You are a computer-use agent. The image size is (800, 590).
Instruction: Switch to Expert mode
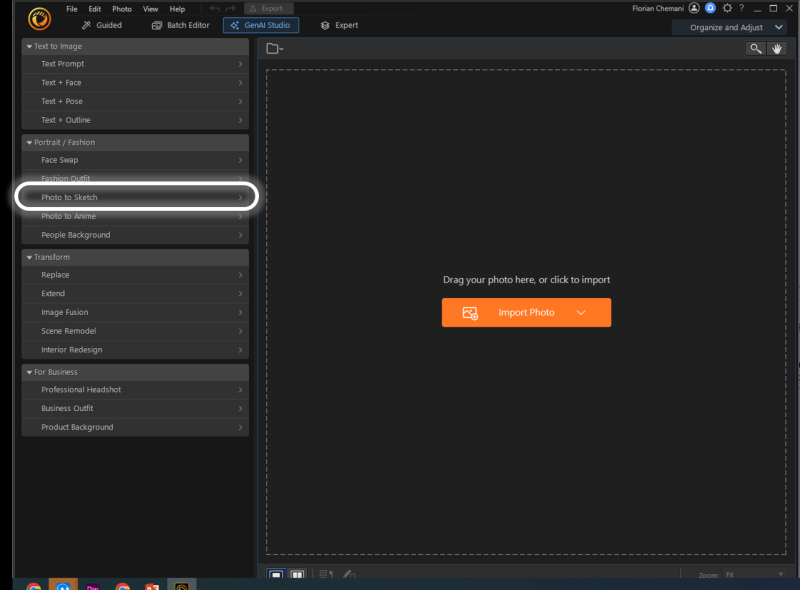pyautogui.click(x=339, y=25)
